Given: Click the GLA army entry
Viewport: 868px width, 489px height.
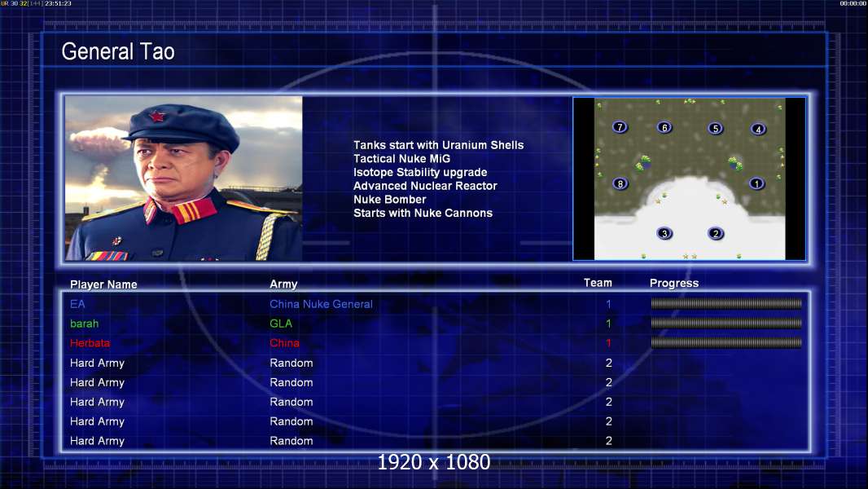Looking at the screenshot, I should pyautogui.click(x=281, y=324).
